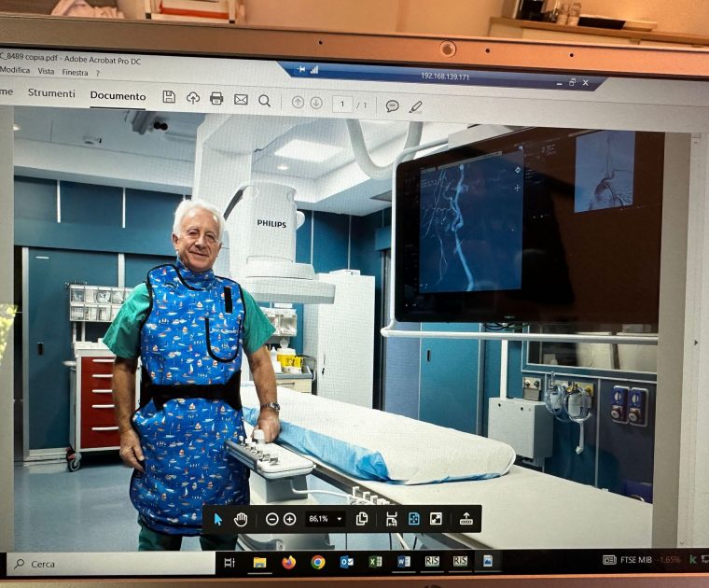Zoom in with the plus button

[290, 519]
